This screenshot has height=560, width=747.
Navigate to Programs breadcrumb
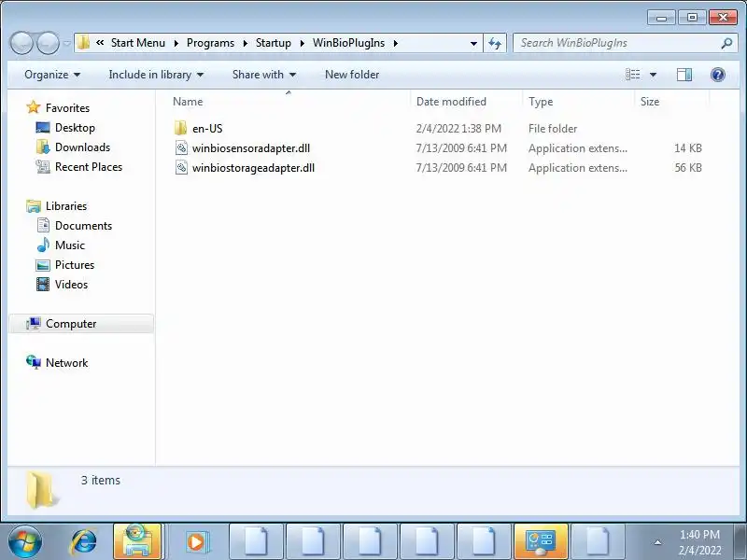[210, 43]
